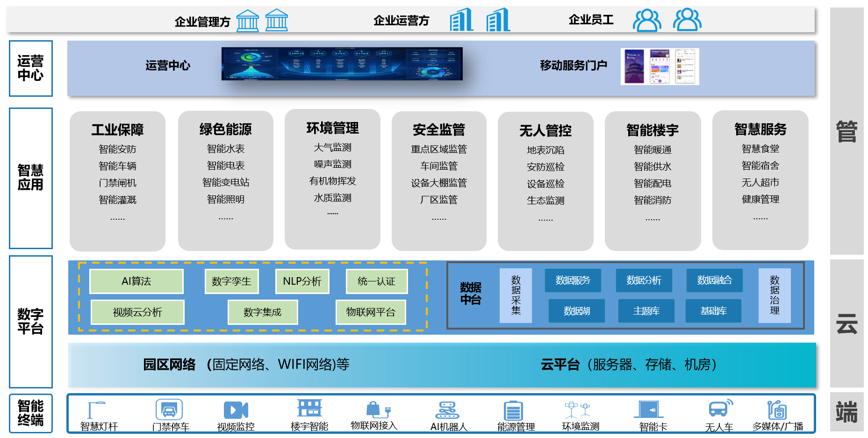The image size is (868, 438).
Task: Click the 工业保障 card heading
Action: (x=118, y=129)
